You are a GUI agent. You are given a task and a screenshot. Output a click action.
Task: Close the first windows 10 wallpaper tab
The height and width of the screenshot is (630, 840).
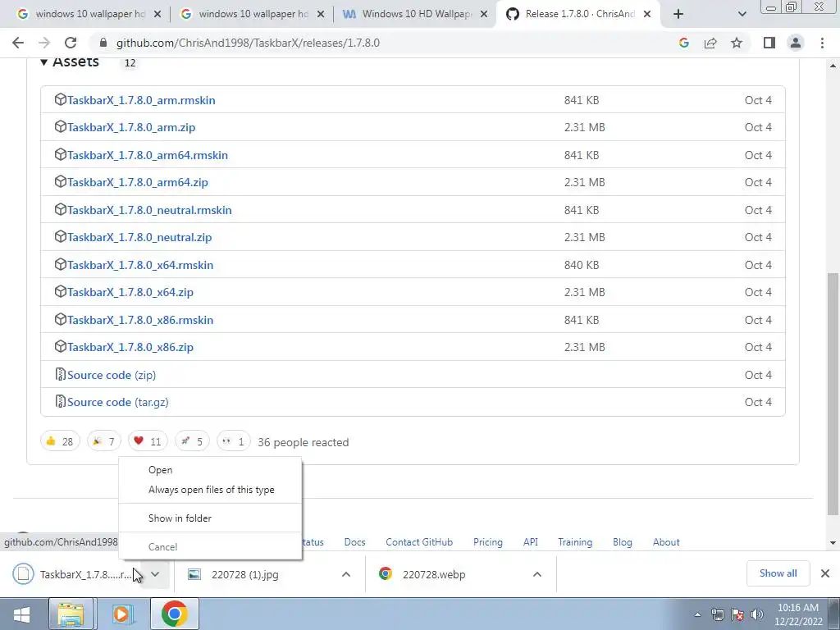tap(157, 15)
